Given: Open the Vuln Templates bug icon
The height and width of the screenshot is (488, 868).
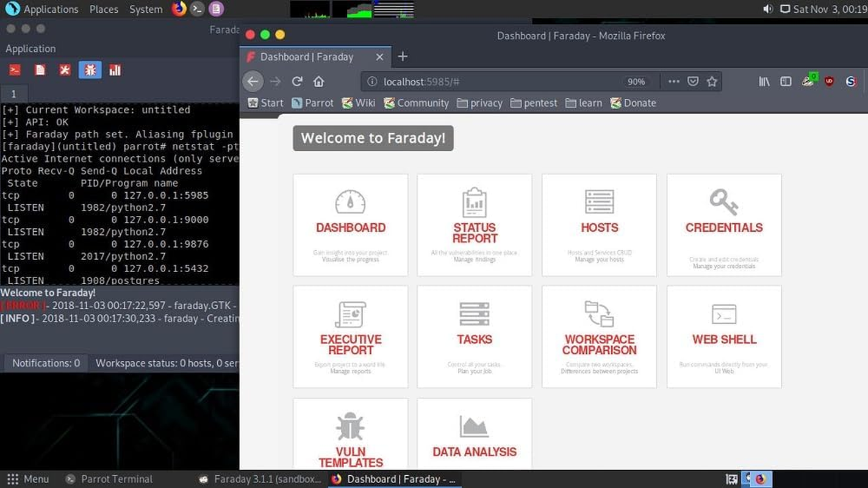Looking at the screenshot, I should click(x=350, y=427).
